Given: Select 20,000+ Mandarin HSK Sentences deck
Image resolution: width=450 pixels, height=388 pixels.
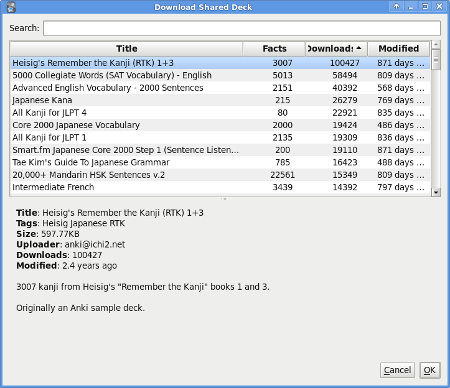Looking at the screenshot, I should (x=220, y=175).
